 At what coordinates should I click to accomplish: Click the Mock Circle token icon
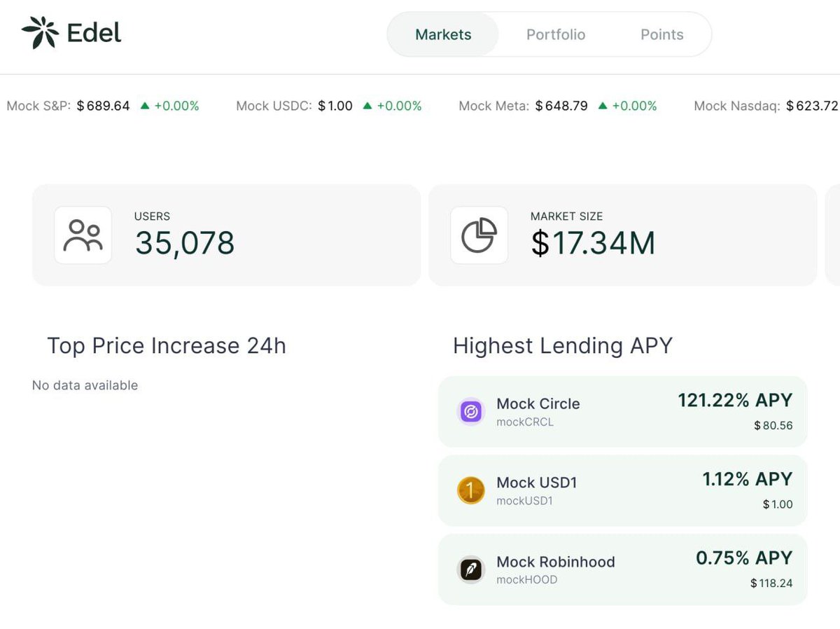click(471, 412)
